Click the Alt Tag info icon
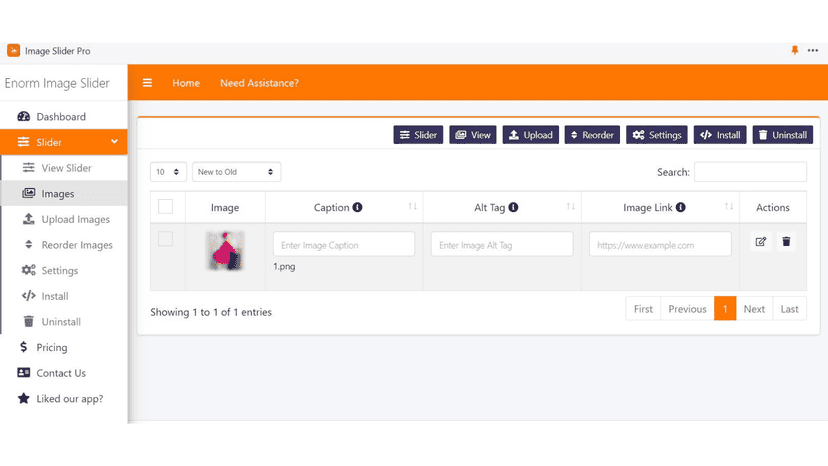 (x=513, y=207)
